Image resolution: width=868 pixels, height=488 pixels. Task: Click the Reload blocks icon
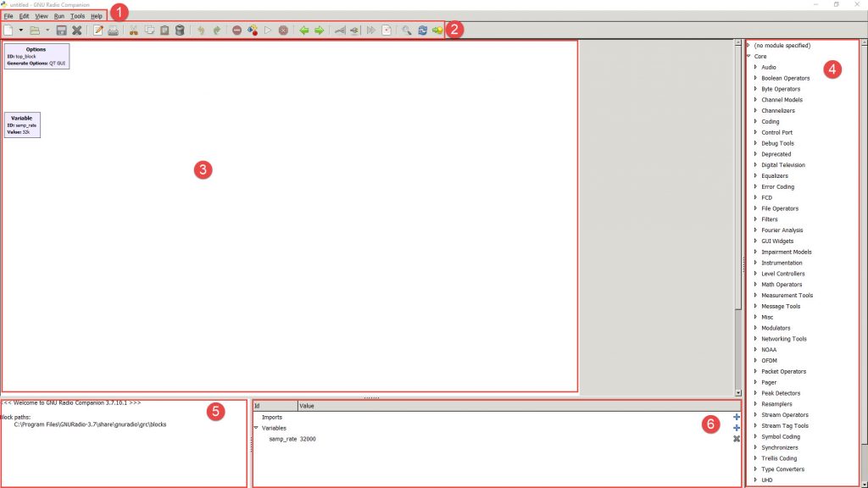422,30
